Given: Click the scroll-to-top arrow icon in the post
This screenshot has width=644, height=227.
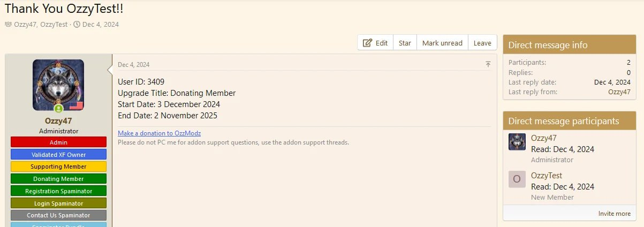Looking at the screenshot, I should click(x=488, y=64).
